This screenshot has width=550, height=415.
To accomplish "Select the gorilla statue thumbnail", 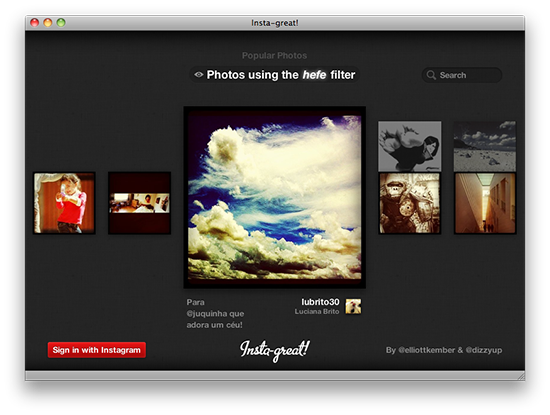I will [x=409, y=203].
